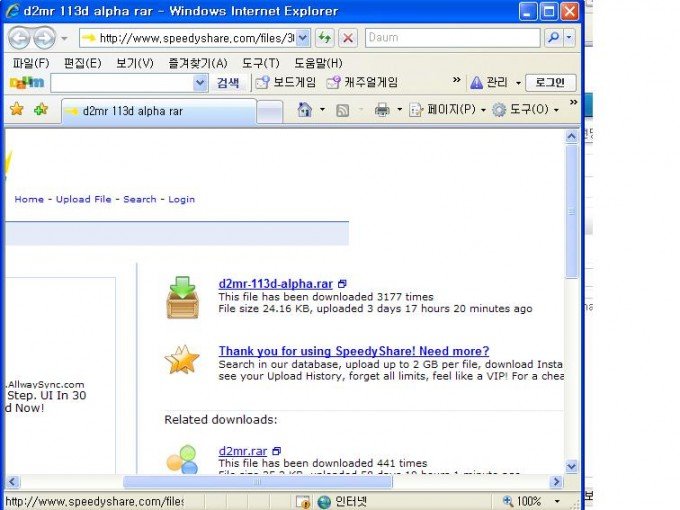The width and height of the screenshot is (680, 510).
Task: Stop loading with the red X icon
Action: (348, 38)
